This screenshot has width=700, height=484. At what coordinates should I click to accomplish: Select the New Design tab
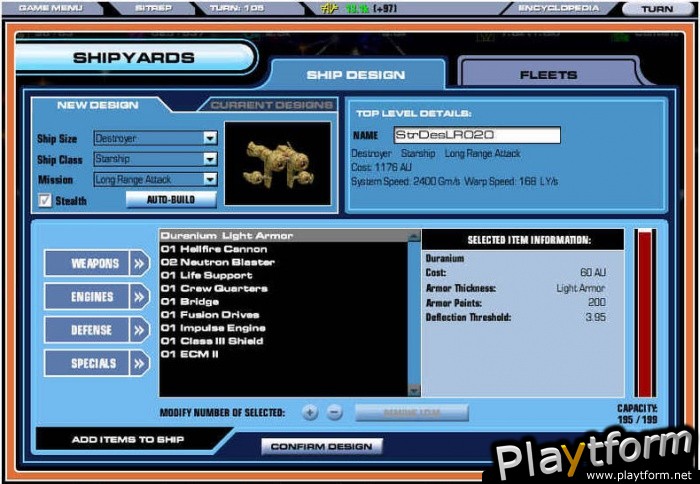(97, 105)
